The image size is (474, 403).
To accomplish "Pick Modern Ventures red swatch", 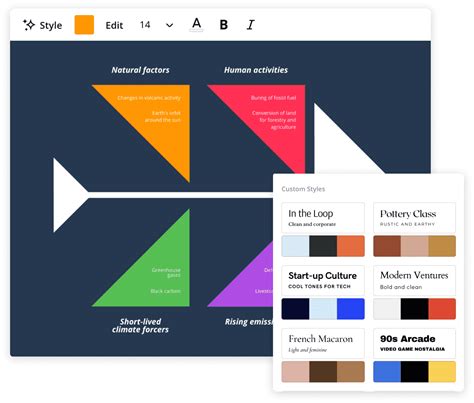I will [442, 309].
